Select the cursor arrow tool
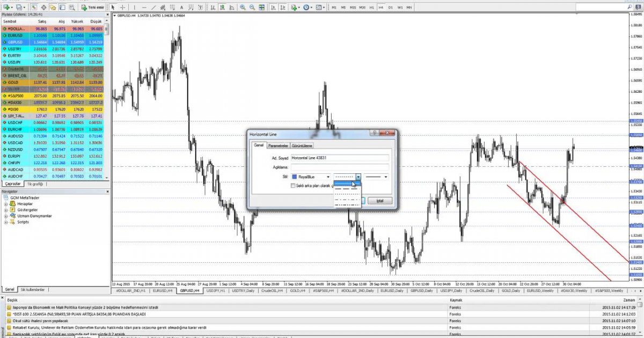 coord(113,8)
